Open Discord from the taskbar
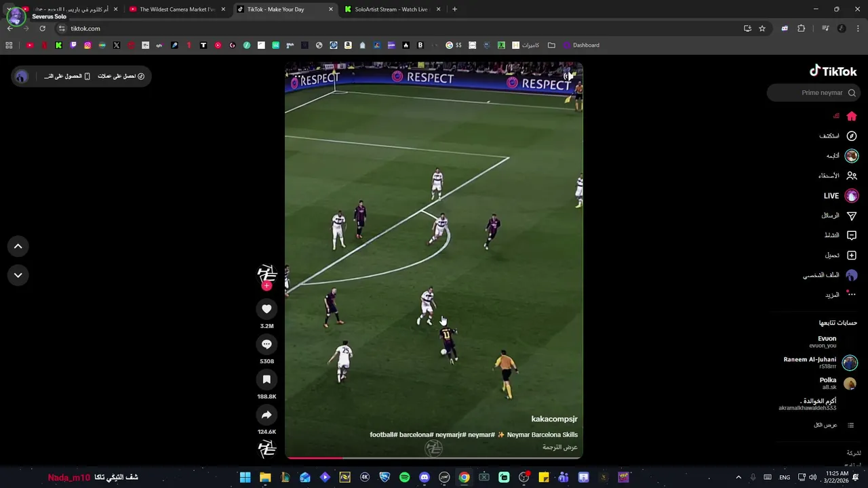Screen dimensions: 868x488 tap(425, 477)
